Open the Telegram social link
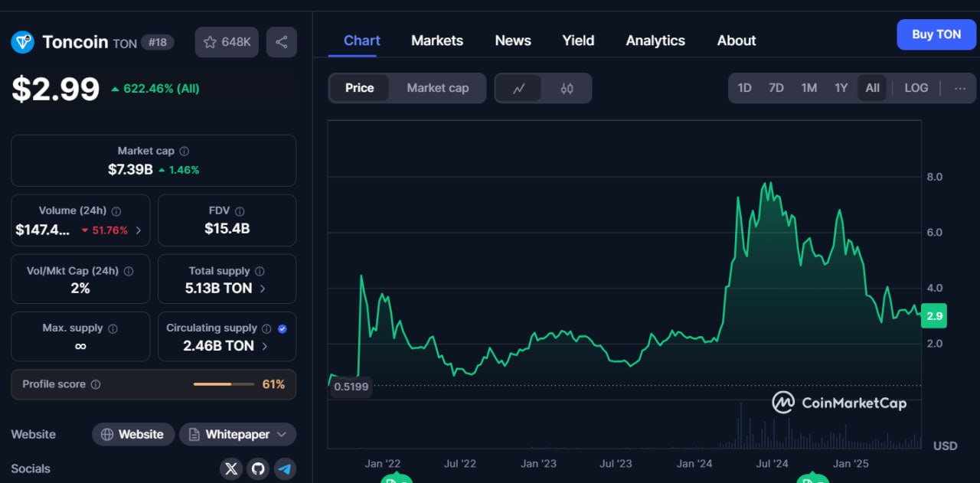980x483 pixels. click(x=285, y=468)
